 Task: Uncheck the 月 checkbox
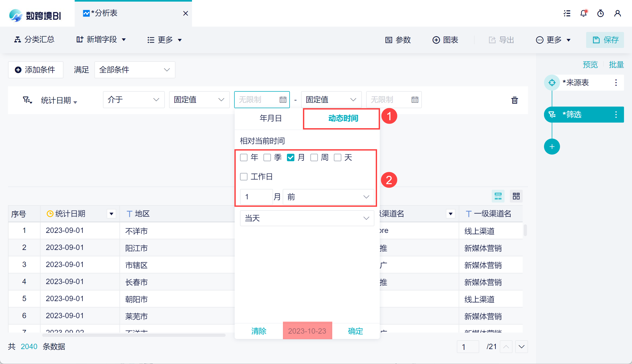point(291,157)
